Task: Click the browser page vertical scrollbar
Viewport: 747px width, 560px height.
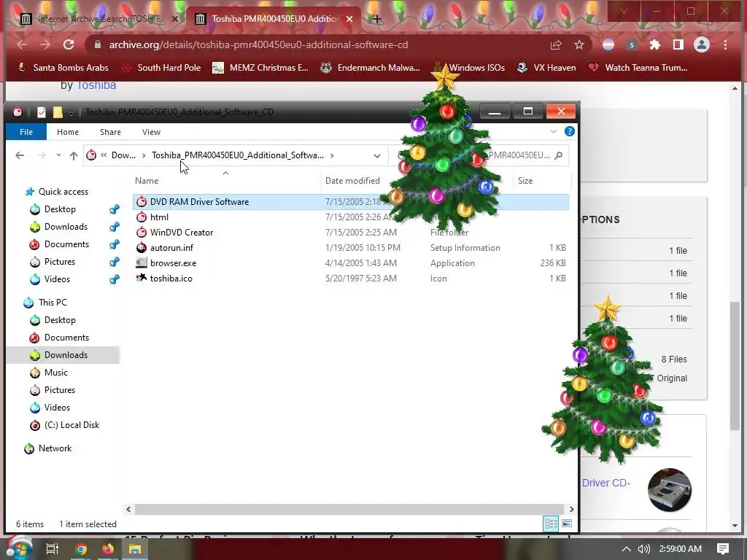Action: pyautogui.click(x=735, y=365)
